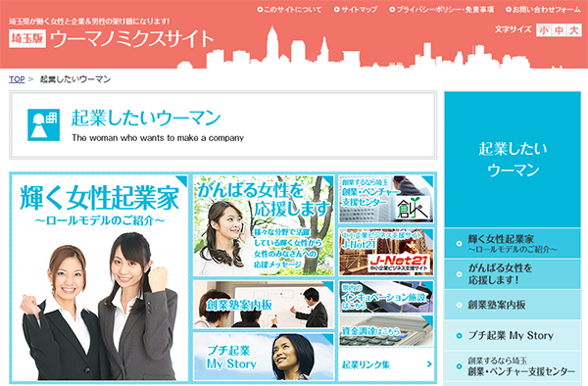Go to TOP breadcrumb link
The width and height of the screenshot is (588, 386).
coord(17,79)
